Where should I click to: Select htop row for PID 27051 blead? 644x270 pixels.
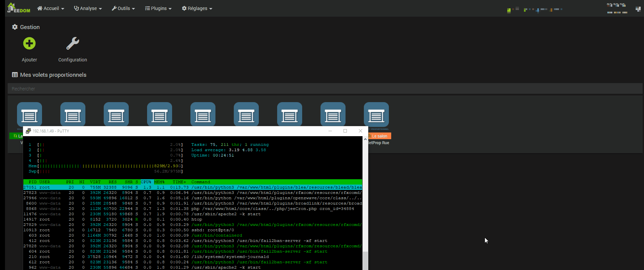193,187
